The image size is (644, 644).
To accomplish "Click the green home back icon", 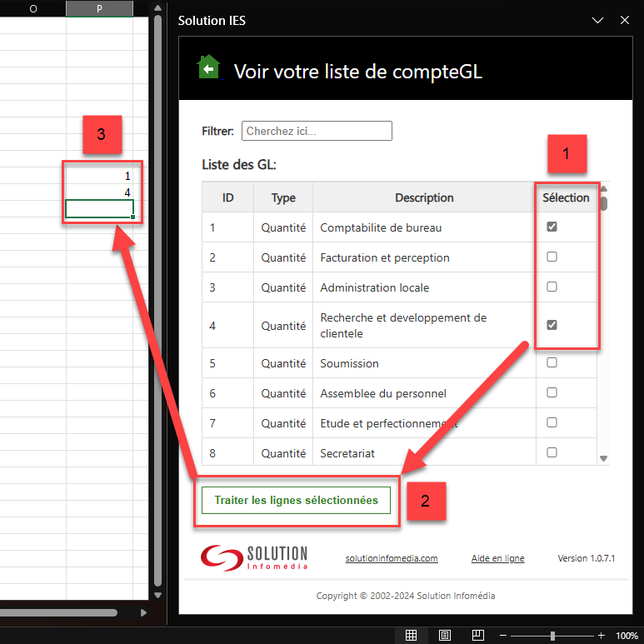I will (x=208, y=67).
